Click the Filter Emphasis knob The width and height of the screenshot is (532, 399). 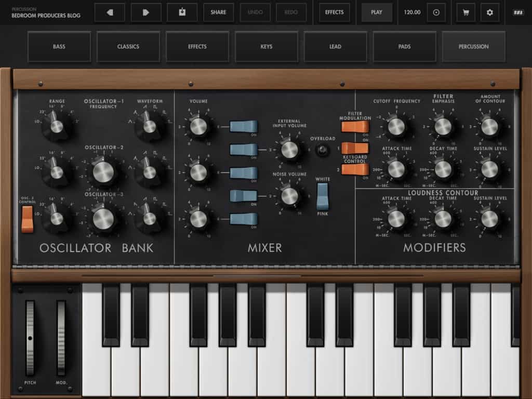click(x=443, y=127)
